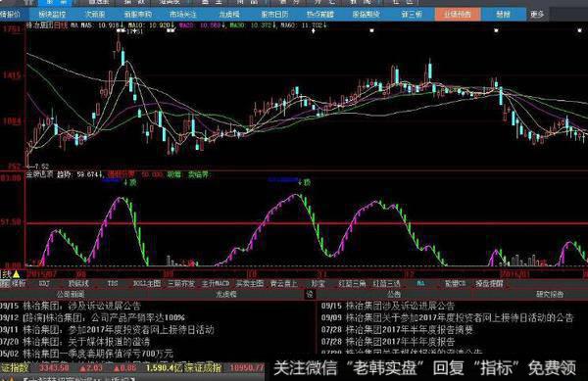Switch to the 2011主图 indicator
The image size is (588, 381).
pos(147,284)
